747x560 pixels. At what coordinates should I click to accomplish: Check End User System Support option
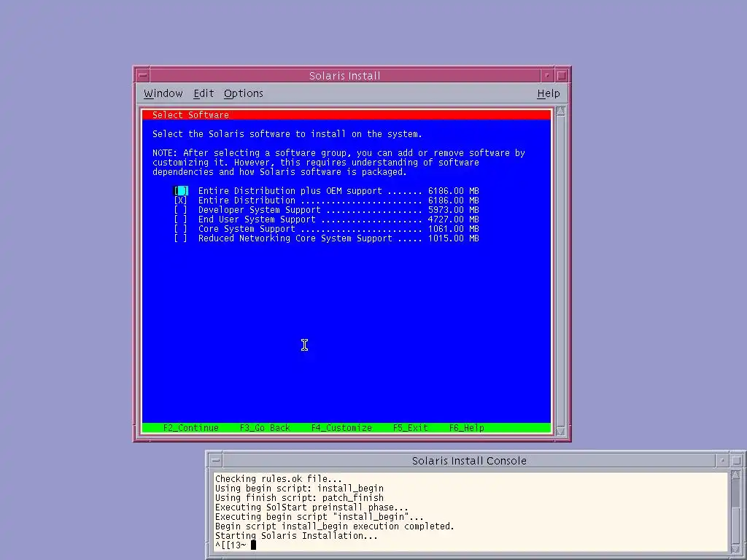[181, 219]
